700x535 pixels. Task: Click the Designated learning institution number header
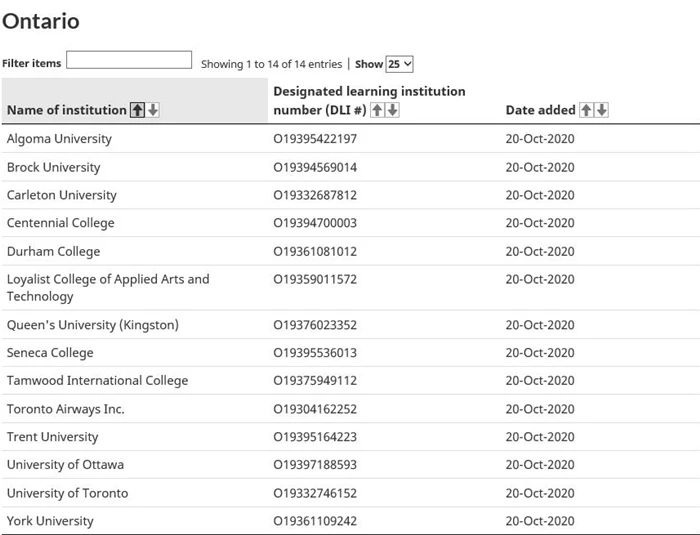click(369, 100)
